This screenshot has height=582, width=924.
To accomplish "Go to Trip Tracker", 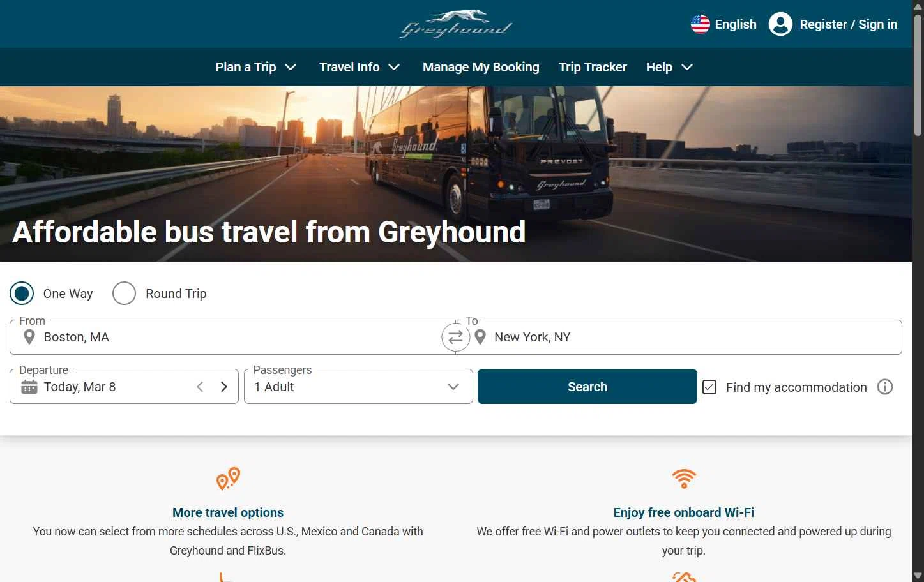I will click(x=593, y=67).
